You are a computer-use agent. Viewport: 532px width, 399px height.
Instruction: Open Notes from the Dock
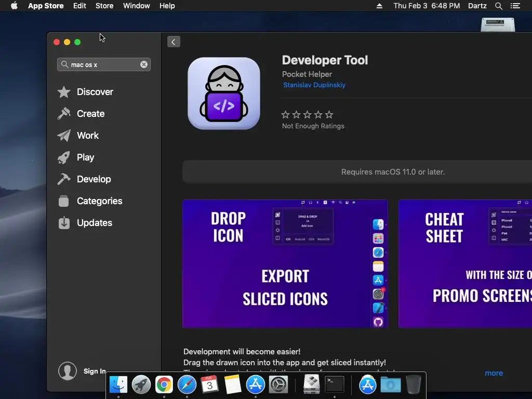(x=233, y=384)
